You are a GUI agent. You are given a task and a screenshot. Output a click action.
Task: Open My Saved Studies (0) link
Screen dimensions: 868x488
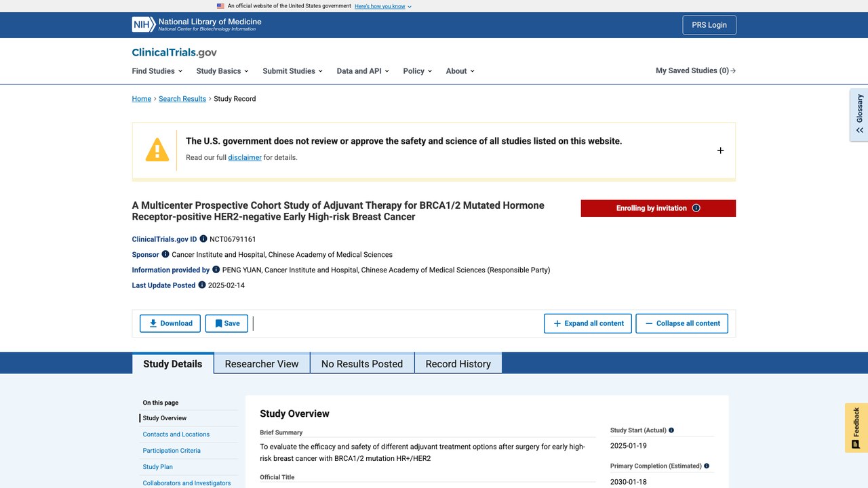click(x=696, y=70)
